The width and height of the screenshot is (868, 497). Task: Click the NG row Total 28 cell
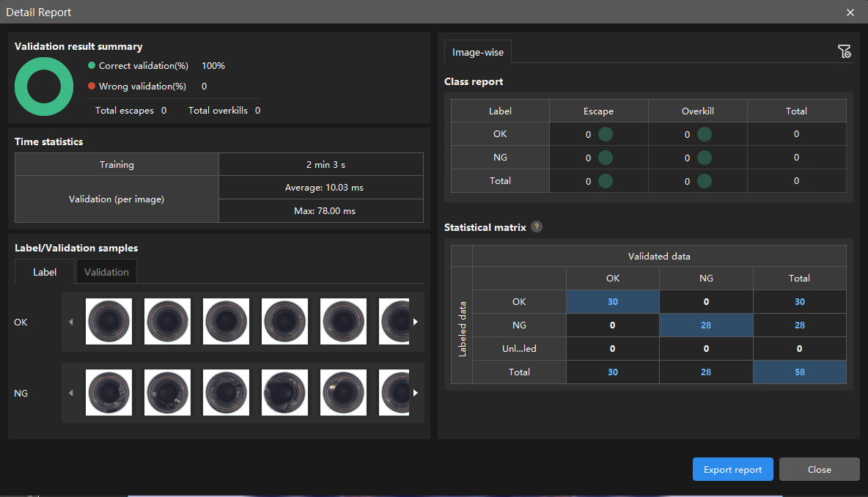800,325
